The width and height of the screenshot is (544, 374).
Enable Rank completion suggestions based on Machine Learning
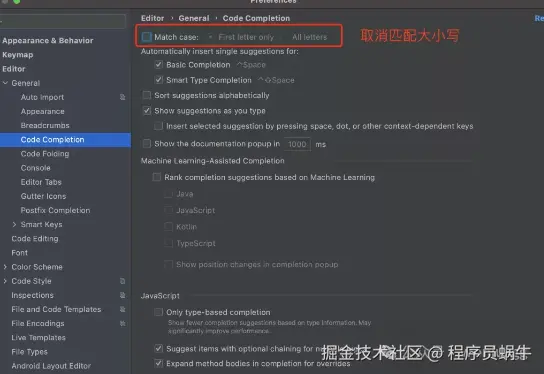[157, 177]
